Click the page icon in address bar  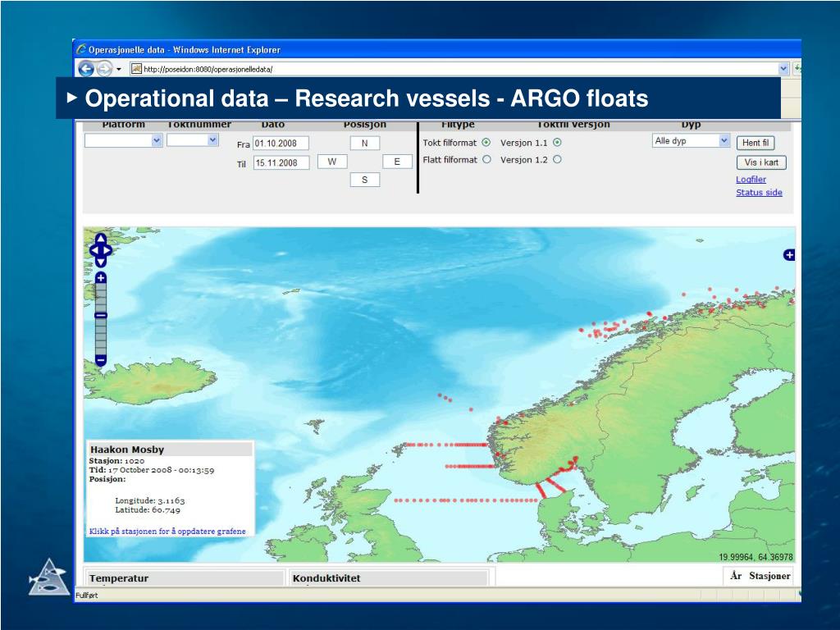click(x=137, y=69)
